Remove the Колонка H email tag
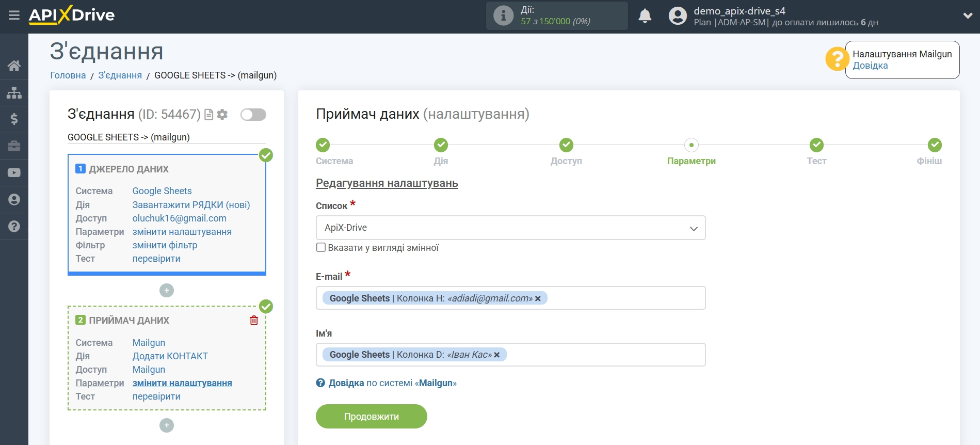This screenshot has width=980, height=445. tap(538, 298)
